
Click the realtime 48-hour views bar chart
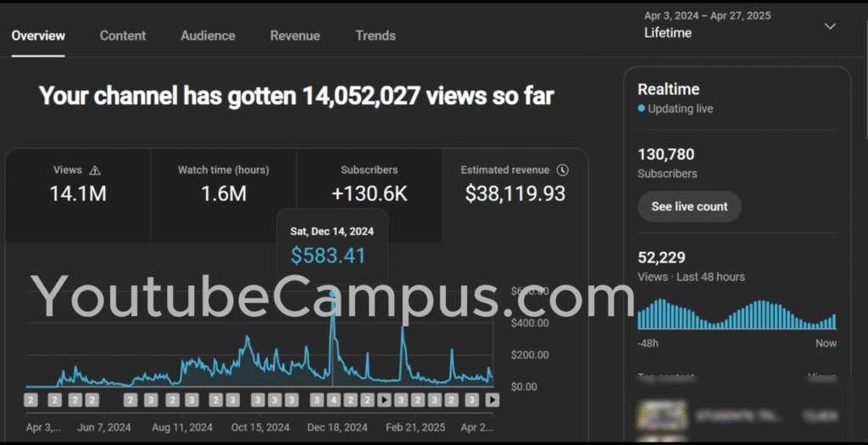pyautogui.click(x=737, y=314)
